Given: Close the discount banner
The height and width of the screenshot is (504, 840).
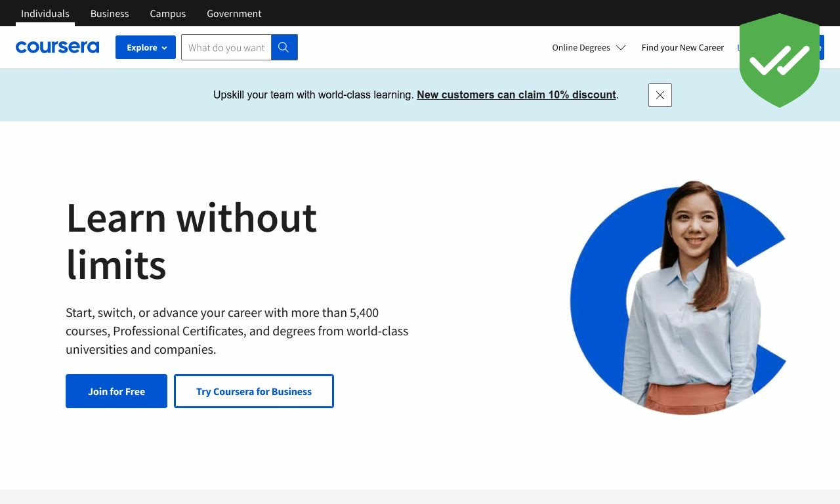Looking at the screenshot, I should pos(660,95).
